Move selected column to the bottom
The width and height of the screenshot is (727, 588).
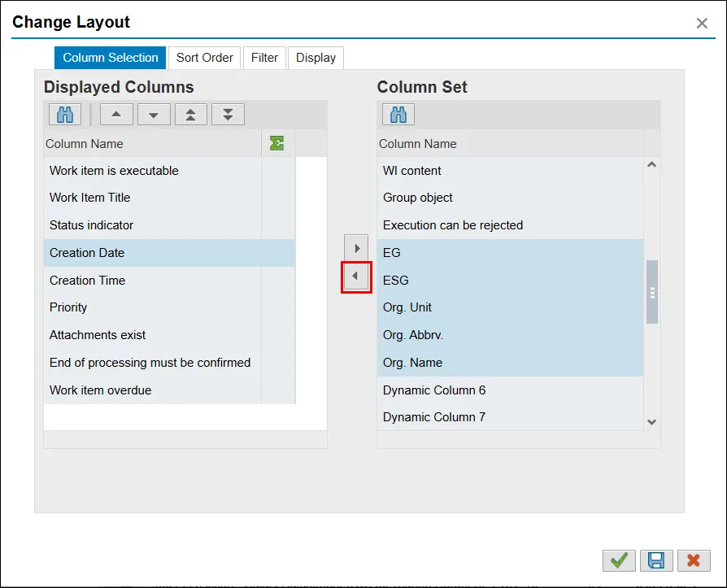click(x=228, y=115)
